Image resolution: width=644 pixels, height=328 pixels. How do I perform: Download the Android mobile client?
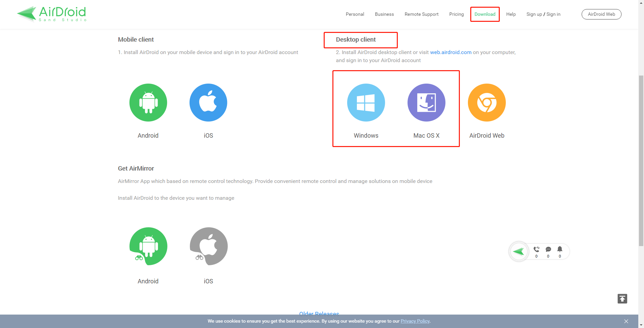[x=148, y=102]
